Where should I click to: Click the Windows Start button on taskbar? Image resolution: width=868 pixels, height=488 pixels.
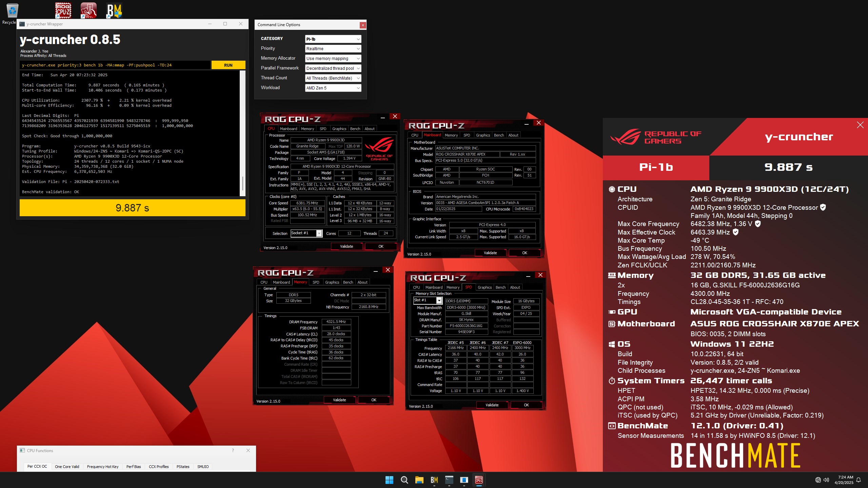click(389, 480)
